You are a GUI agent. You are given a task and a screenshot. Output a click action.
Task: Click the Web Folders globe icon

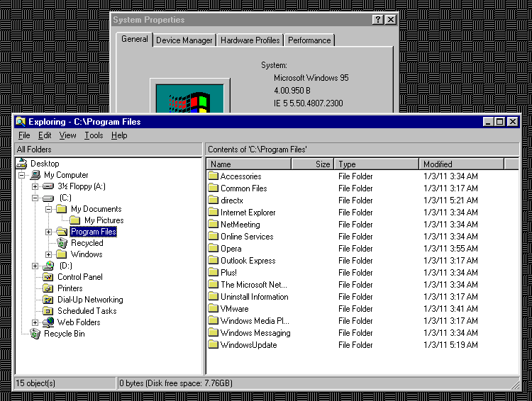pyautogui.click(x=48, y=322)
